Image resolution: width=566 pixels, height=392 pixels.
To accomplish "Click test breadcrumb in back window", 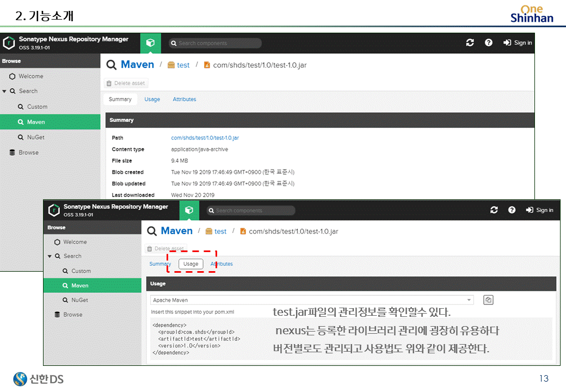I will pos(183,65).
